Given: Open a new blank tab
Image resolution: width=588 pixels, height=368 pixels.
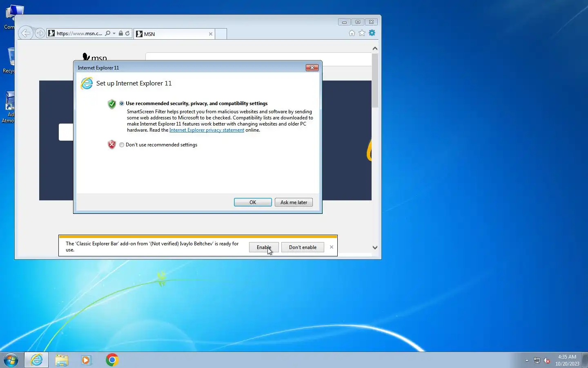Looking at the screenshot, I should (x=220, y=34).
